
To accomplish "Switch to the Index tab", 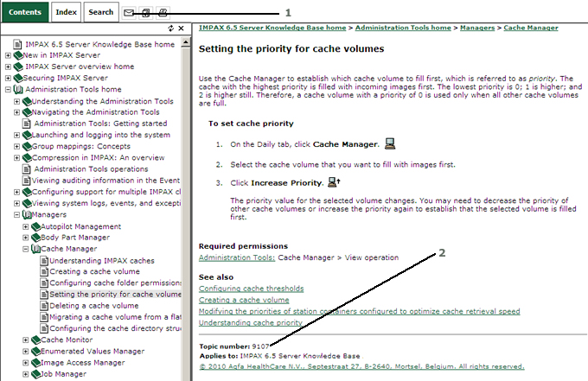I will click(66, 12).
